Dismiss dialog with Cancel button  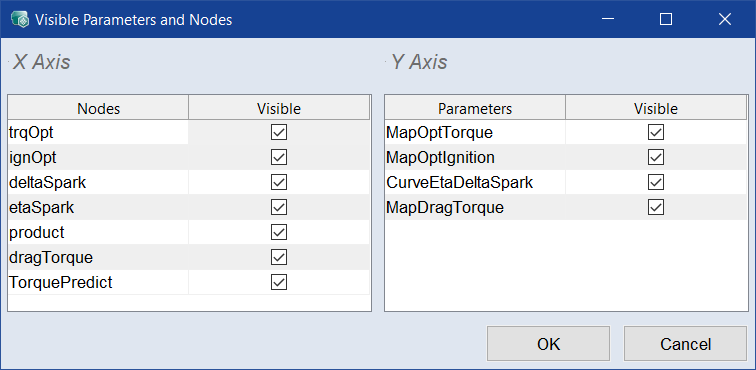coord(685,343)
